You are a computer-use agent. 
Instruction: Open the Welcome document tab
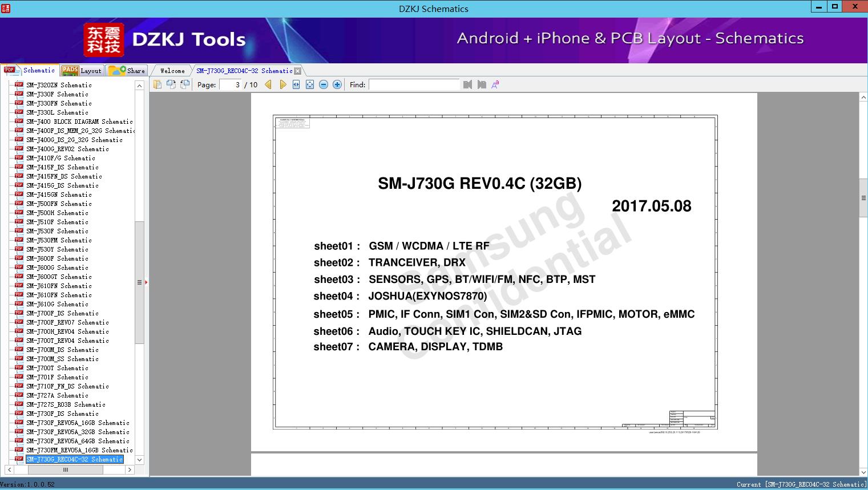(x=172, y=71)
